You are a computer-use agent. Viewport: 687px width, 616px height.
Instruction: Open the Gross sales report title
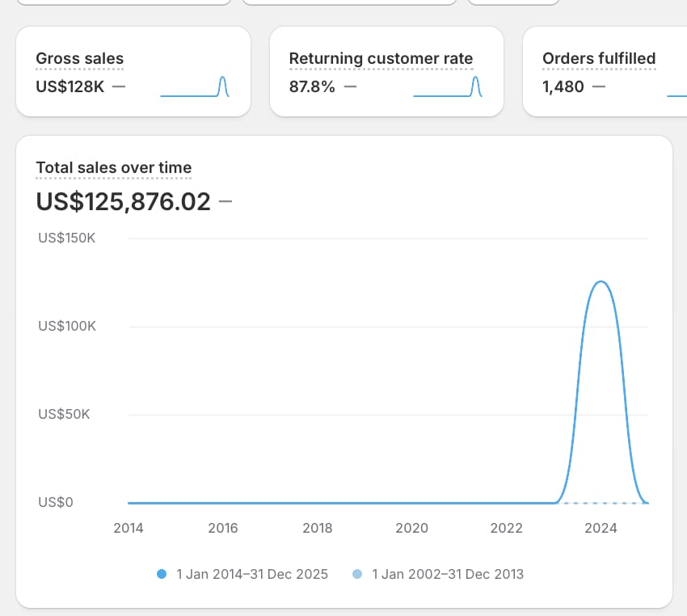tap(79, 58)
